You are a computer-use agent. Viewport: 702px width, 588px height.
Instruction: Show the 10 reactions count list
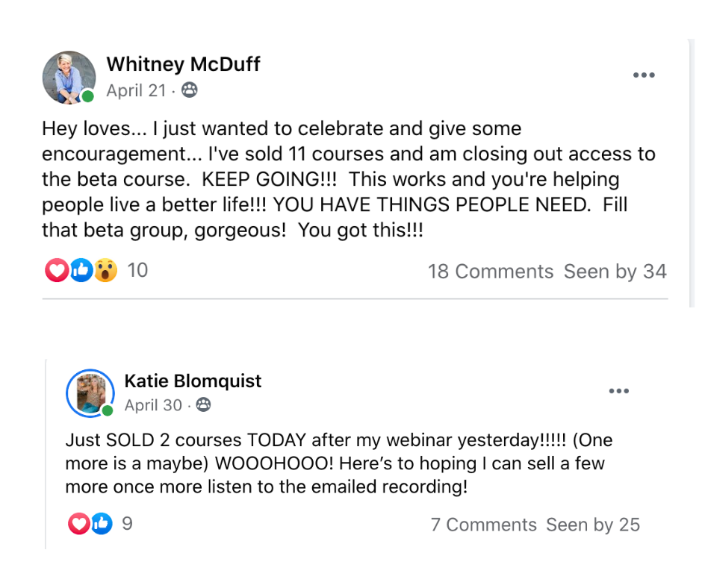tap(137, 270)
